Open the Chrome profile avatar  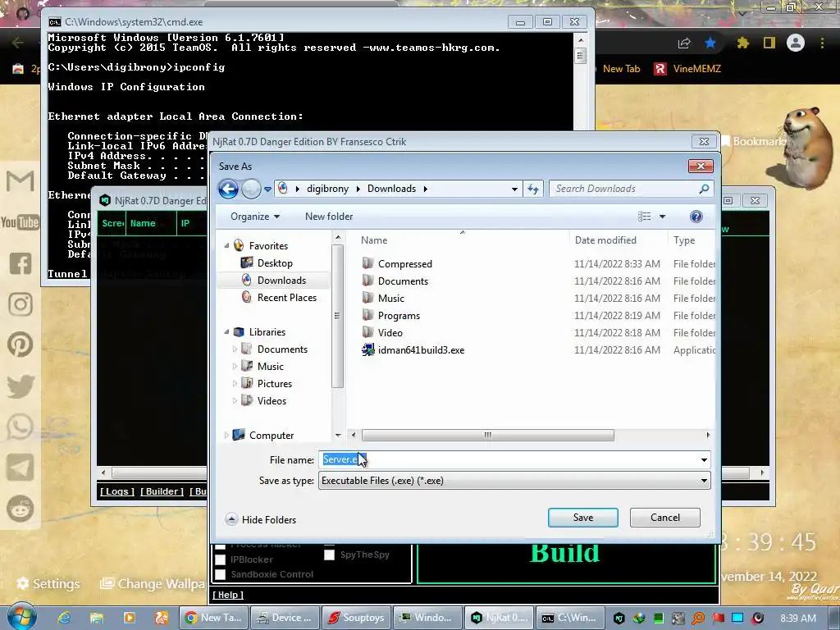pos(796,43)
